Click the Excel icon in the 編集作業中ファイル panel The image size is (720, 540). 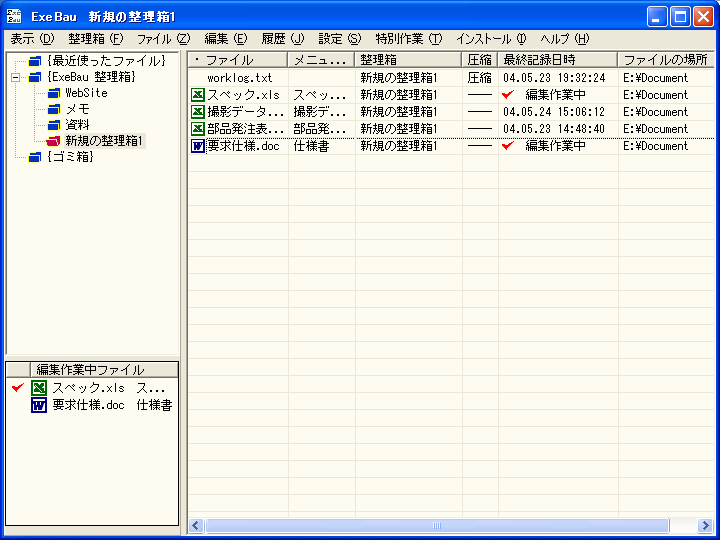point(39,388)
